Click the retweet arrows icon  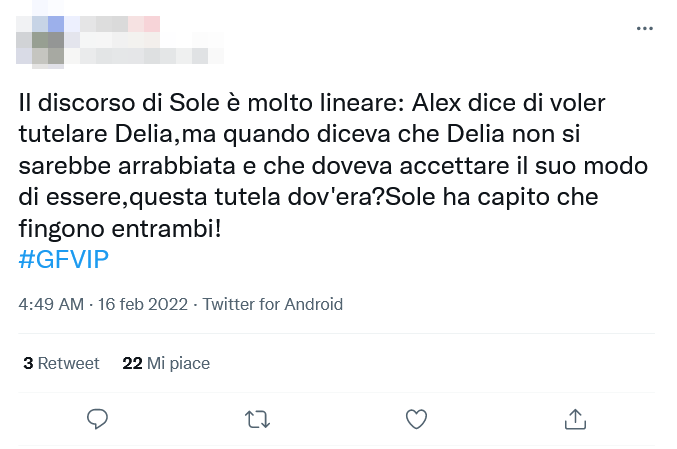click(257, 417)
